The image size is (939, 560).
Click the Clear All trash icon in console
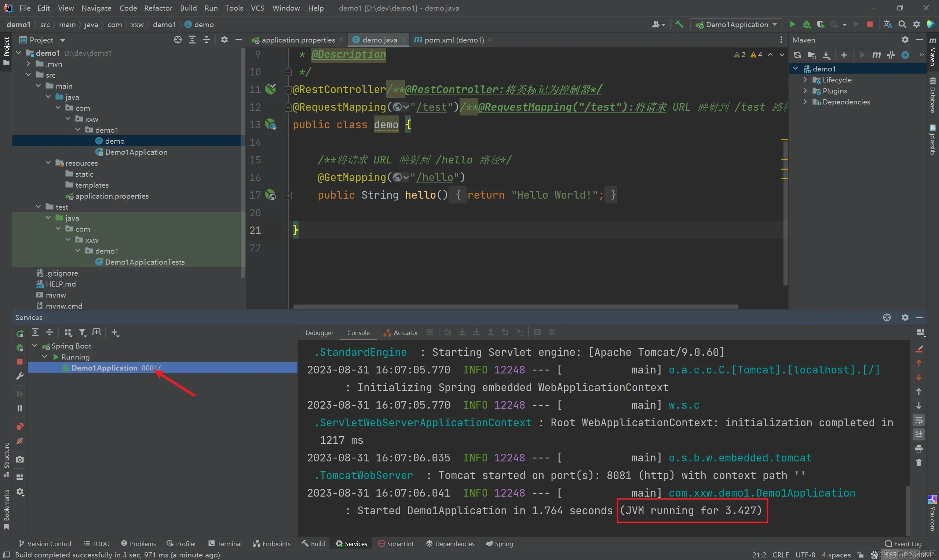click(x=918, y=463)
